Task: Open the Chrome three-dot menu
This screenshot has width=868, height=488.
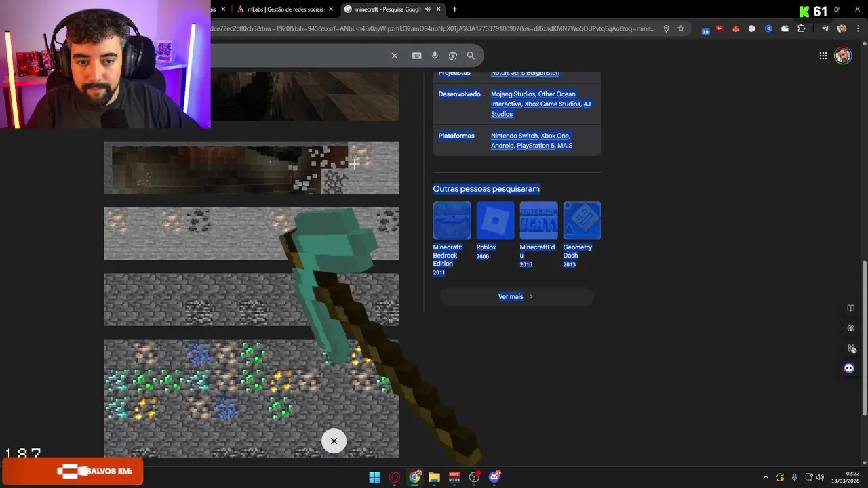Action: click(x=857, y=28)
